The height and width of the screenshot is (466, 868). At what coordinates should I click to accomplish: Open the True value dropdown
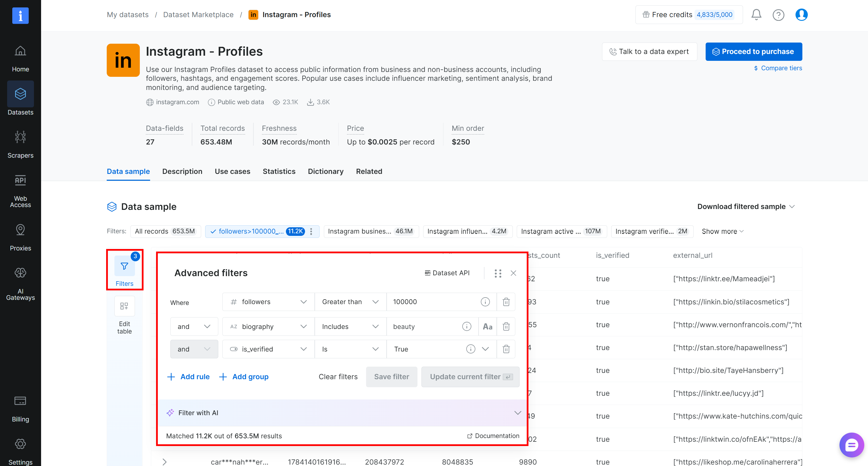pos(485,349)
